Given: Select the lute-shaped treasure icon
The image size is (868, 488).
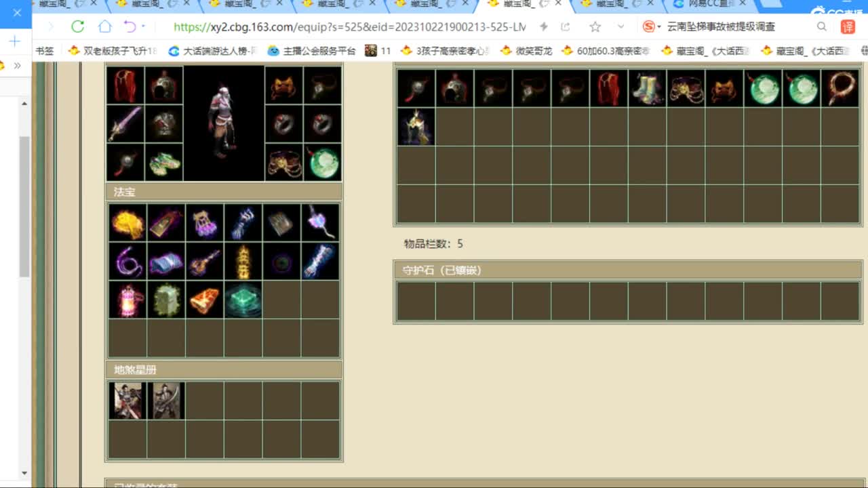Looking at the screenshot, I should [x=204, y=262].
